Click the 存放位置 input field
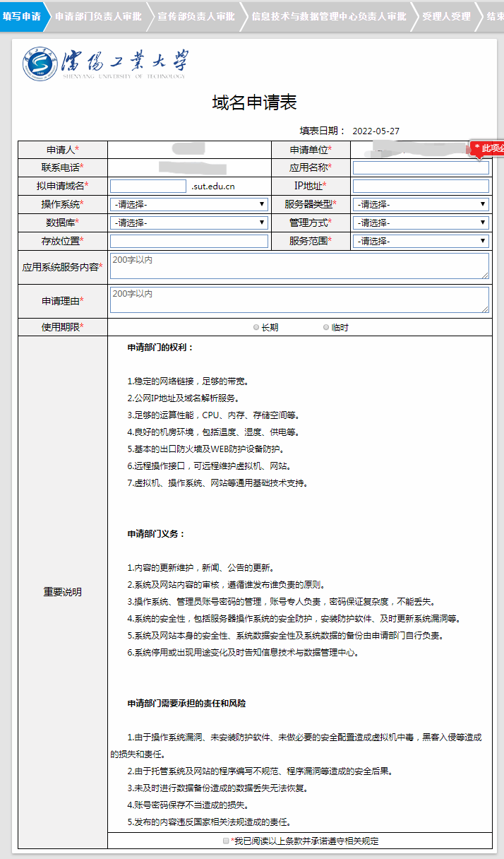The height and width of the screenshot is (859, 504). point(189,241)
